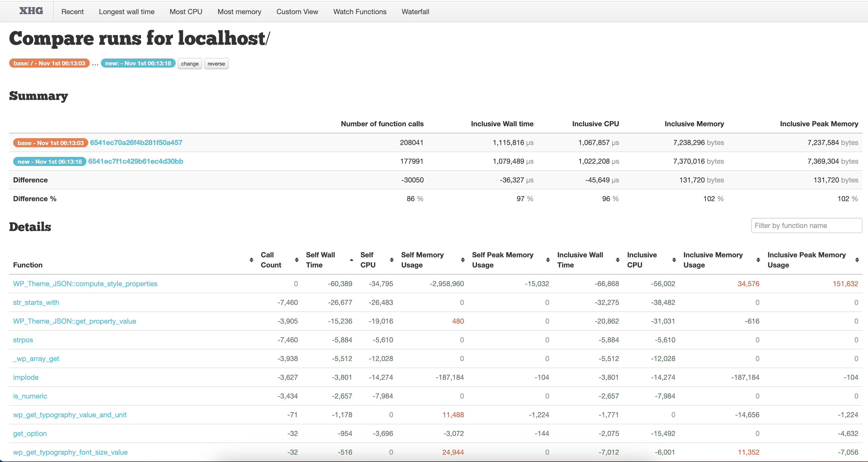
Task: Sort by Inclusive Peak Memory Usage icon
Action: (x=857, y=260)
